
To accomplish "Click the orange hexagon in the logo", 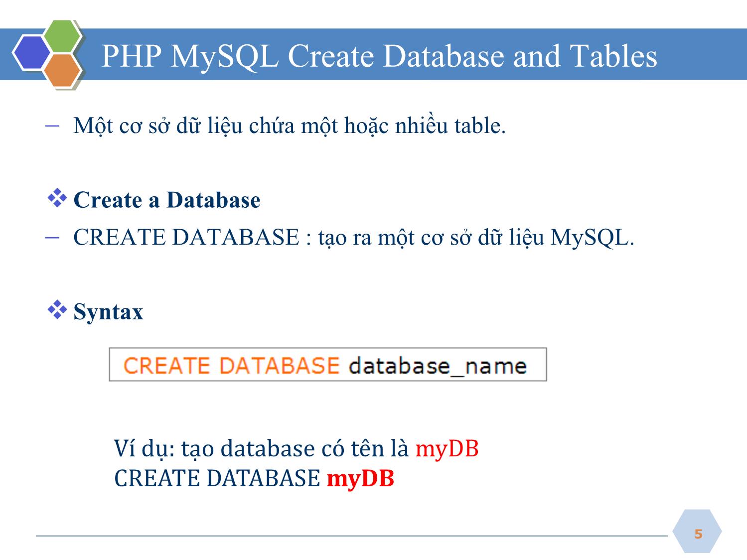I will coord(61,71).
